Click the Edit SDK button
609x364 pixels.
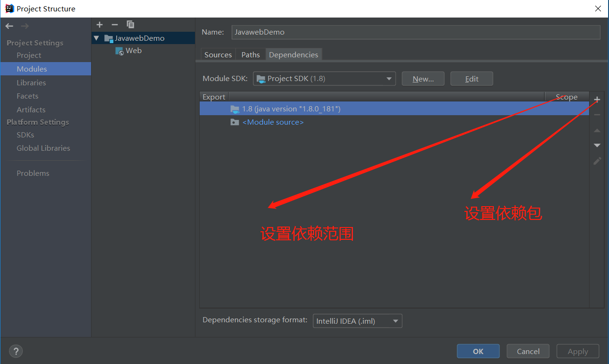pos(471,79)
